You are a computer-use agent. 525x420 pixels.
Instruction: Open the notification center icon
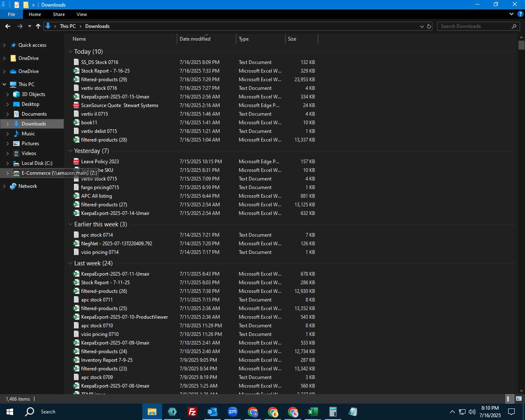(511, 412)
